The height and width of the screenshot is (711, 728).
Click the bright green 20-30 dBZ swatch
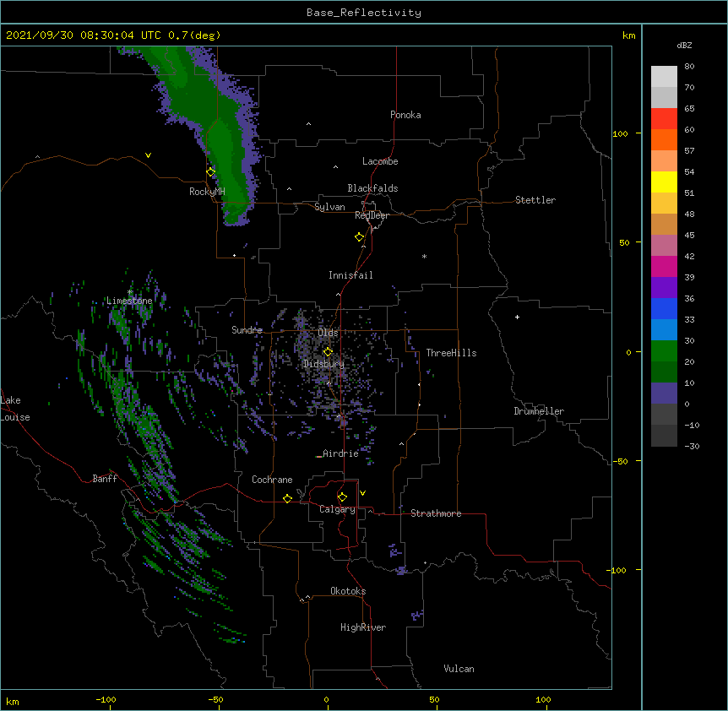point(664,351)
